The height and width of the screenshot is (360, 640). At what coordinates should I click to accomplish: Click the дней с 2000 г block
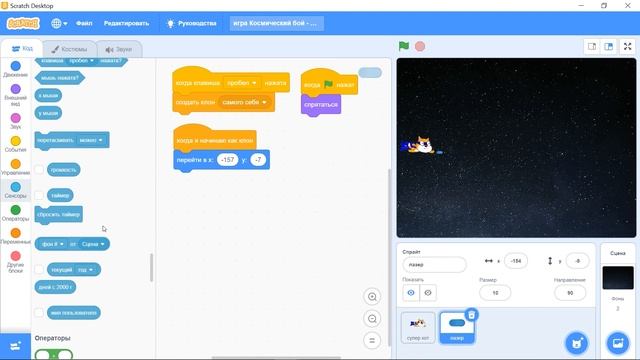coord(55,287)
